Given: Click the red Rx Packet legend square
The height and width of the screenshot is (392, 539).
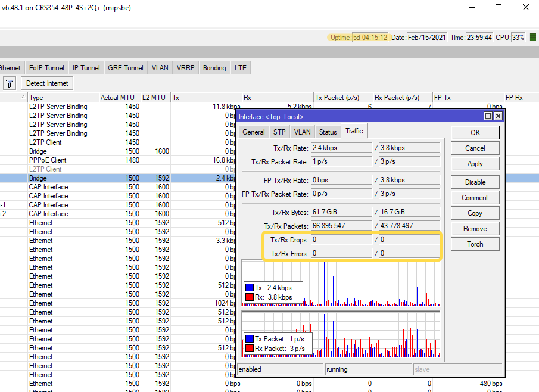Looking at the screenshot, I should point(250,349).
